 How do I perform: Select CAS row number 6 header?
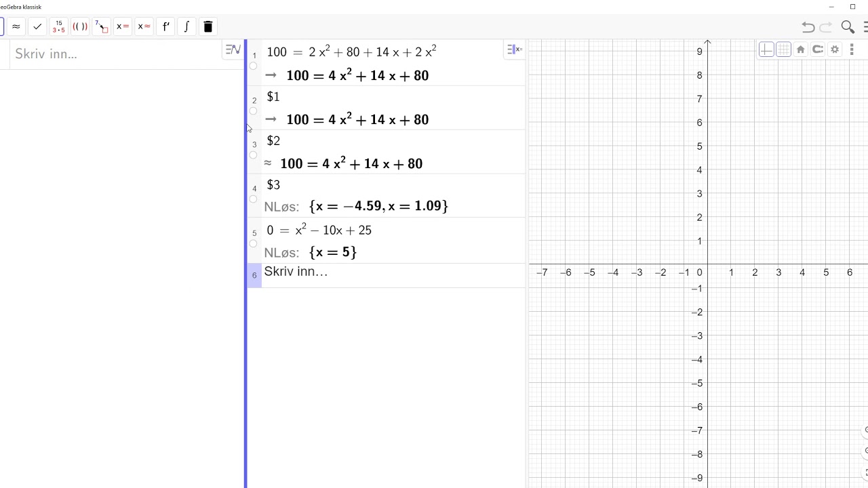coord(254,275)
